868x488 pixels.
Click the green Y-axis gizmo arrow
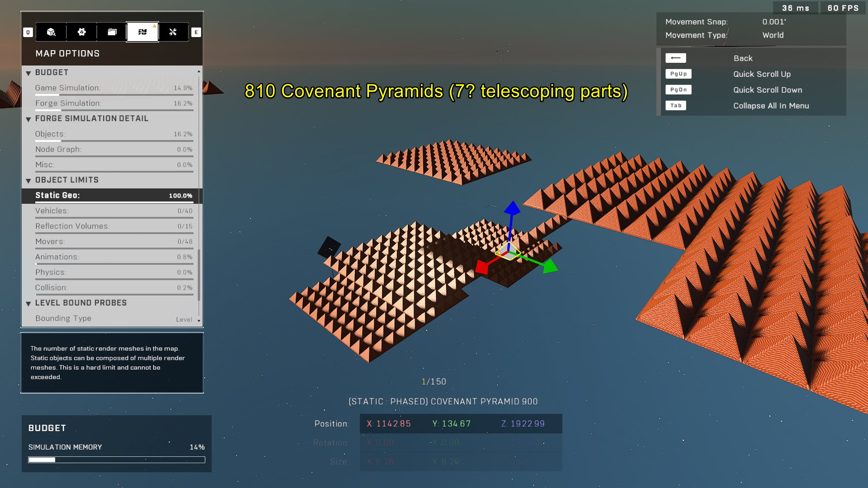550,266
